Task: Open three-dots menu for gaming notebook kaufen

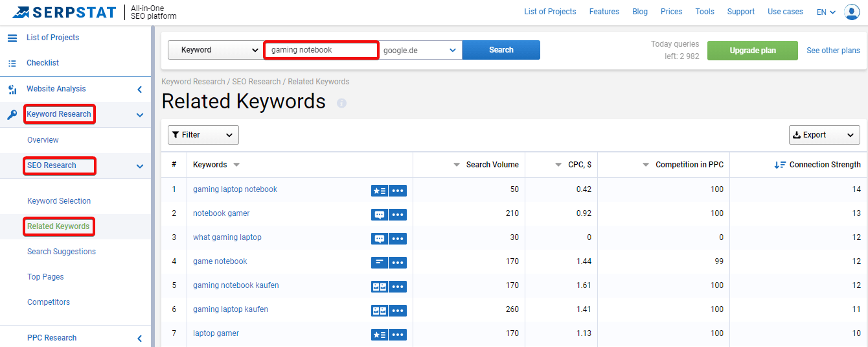Action: (398, 287)
